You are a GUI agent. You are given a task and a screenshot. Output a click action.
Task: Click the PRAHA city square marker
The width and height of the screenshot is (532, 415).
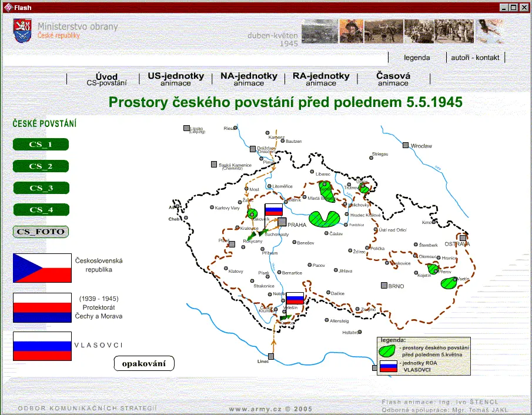[282, 222]
